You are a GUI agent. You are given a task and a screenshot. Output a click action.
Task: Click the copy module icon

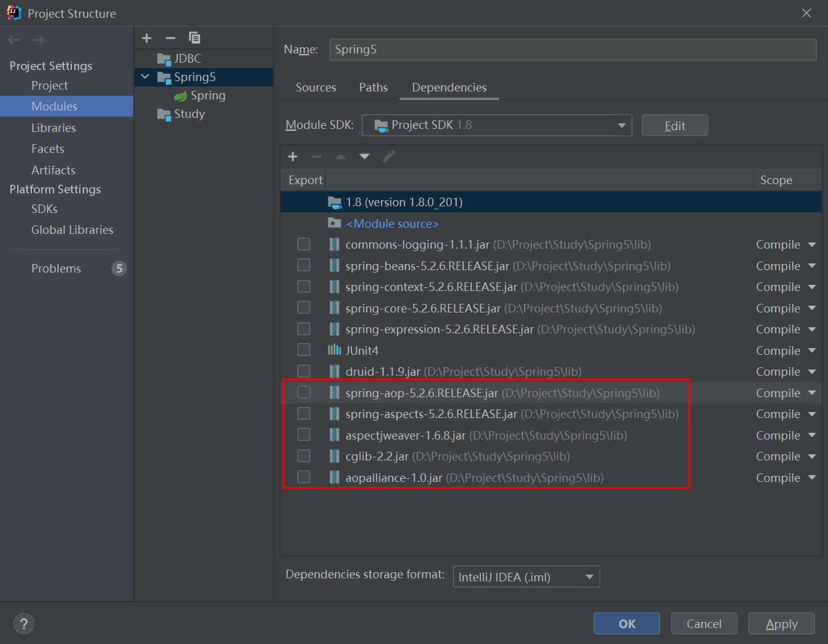click(195, 38)
